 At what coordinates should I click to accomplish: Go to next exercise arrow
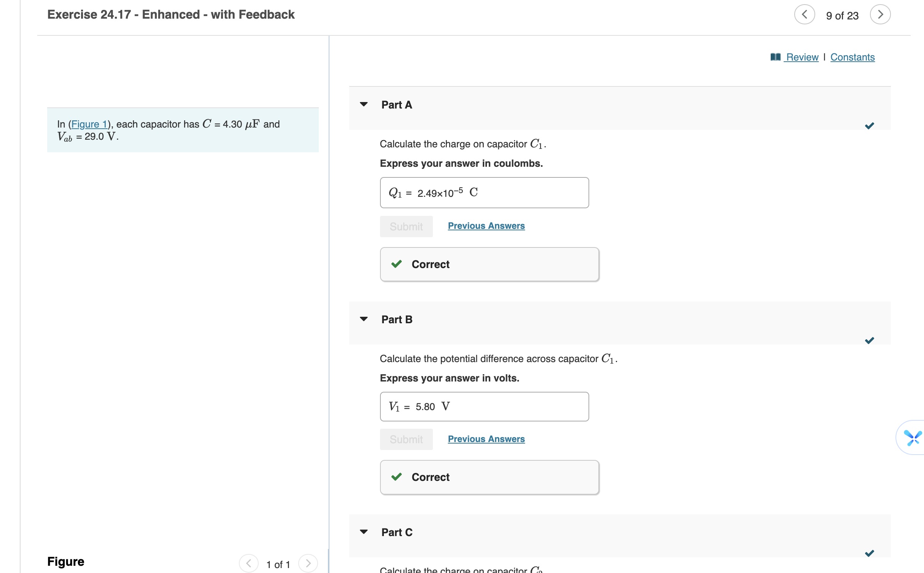coord(880,14)
